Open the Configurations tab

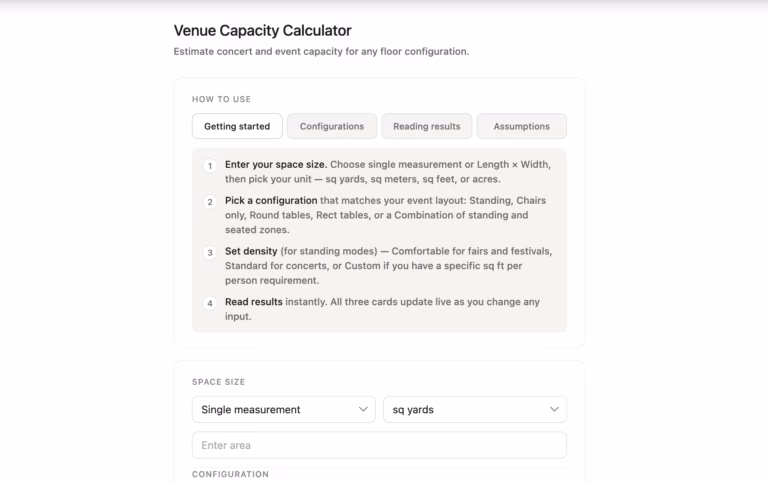point(332,126)
